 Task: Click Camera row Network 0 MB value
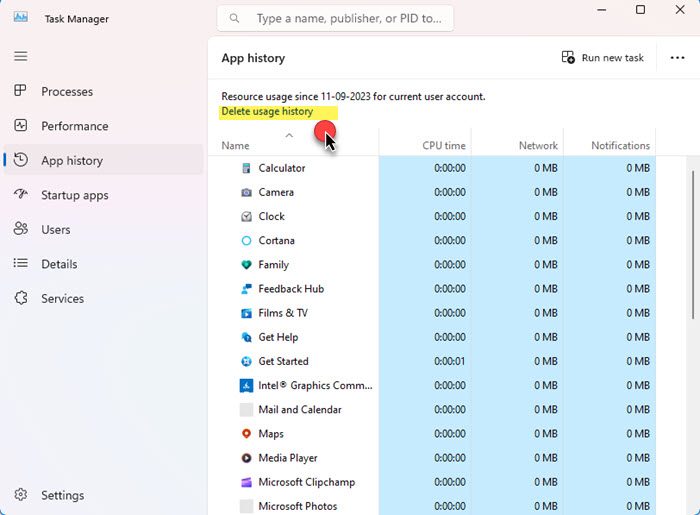coord(546,192)
